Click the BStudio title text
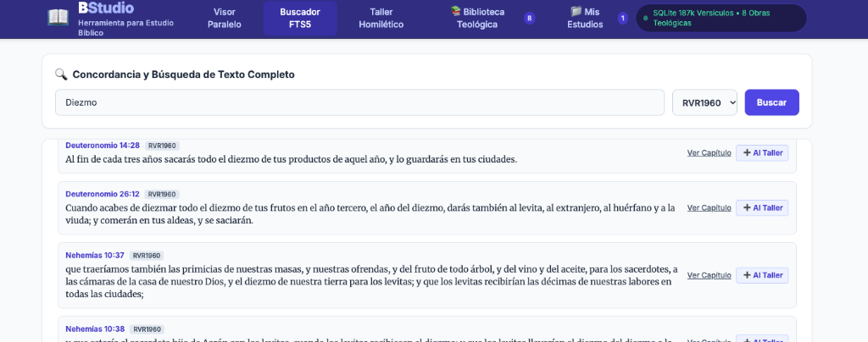This screenshot has height=342, width=868. click(106, 8)
